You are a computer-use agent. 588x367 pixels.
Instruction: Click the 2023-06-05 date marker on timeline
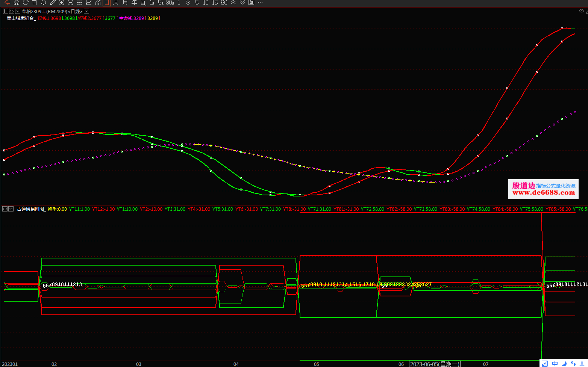click(434, 364)
